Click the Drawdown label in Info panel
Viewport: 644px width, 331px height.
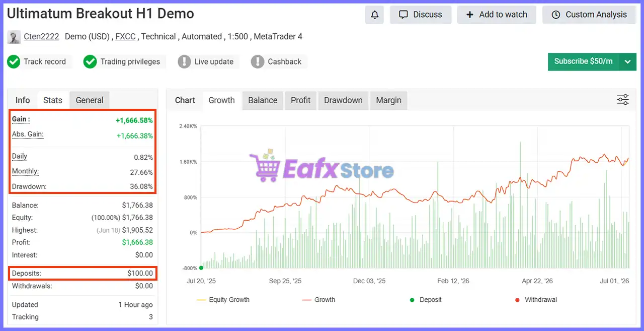point(29,186)
